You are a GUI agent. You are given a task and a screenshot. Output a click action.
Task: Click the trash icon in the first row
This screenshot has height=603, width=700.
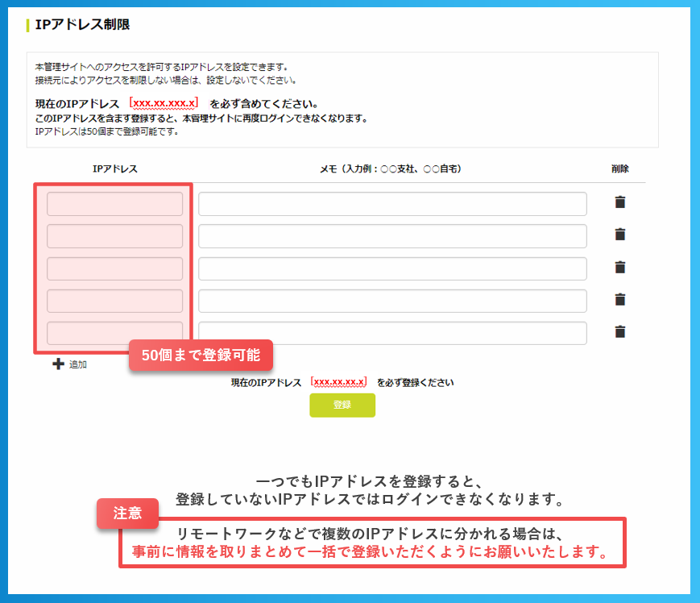click(619, 202)
